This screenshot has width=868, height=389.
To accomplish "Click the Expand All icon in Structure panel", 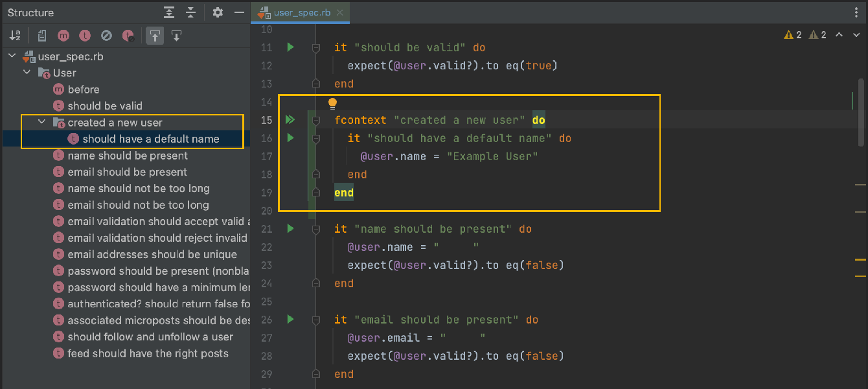I will (169, 12).
